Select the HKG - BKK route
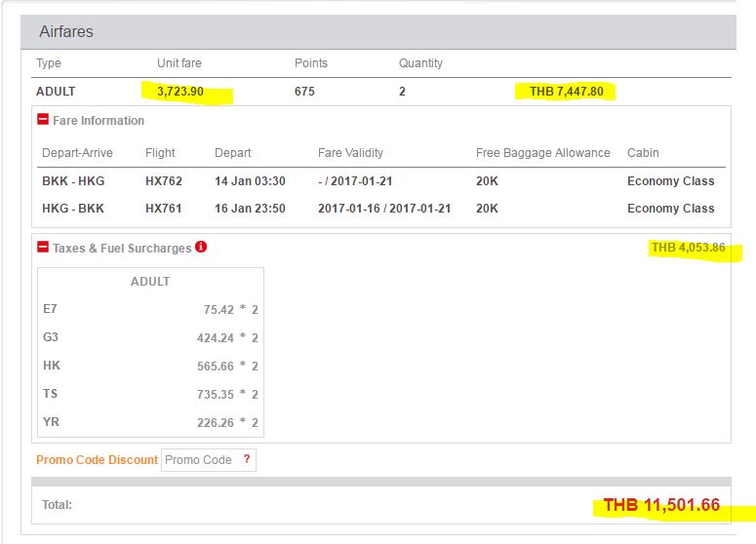Viewport: 756px width, 544px height. coord(73,209)
